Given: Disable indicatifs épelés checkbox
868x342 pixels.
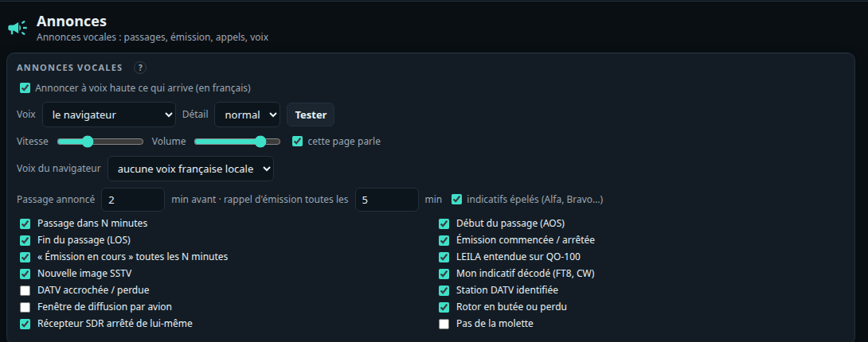Looking at the screenshot, I should [x=457, y=199].
